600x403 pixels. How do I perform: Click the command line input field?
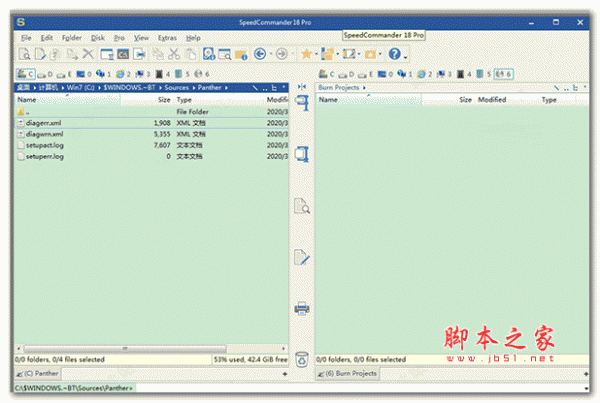tap(358, 388)
